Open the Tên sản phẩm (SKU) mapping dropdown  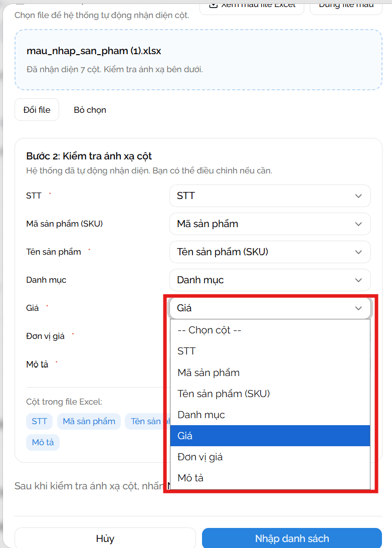pyautogui.click(x=270, y=252)
